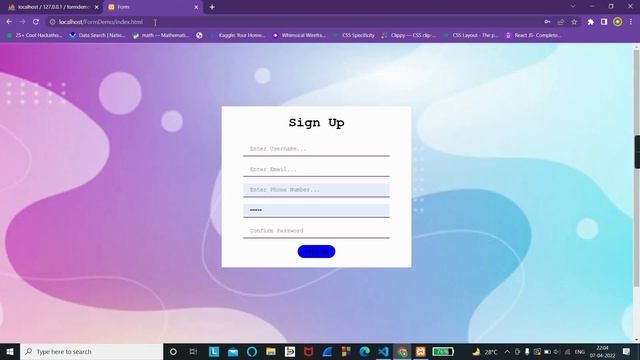Viewport: 640px width, 360px height.
Task: Click the ENG language indicator
Action: (580, 352)
